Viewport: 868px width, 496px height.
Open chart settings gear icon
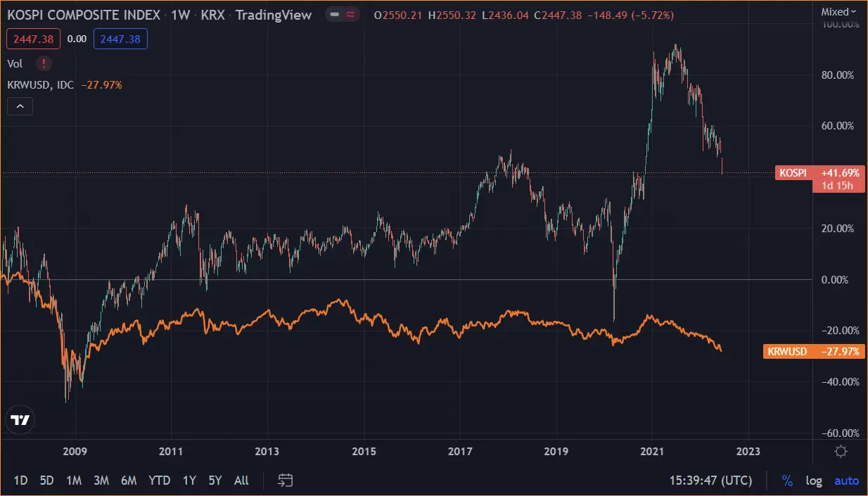tap(841, 452)
